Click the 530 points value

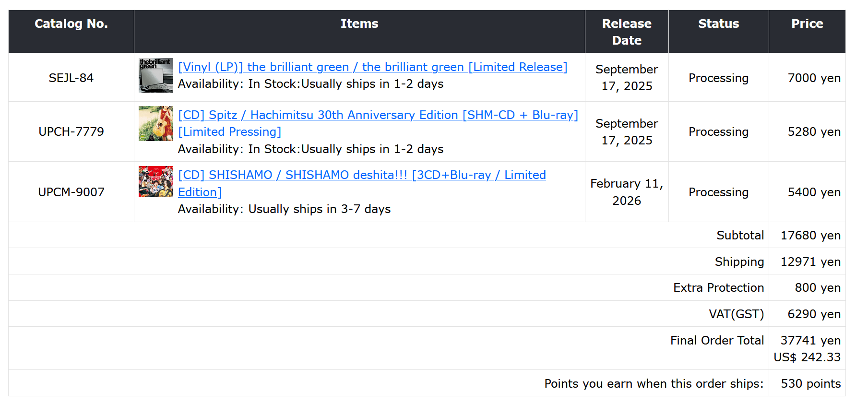810,384
